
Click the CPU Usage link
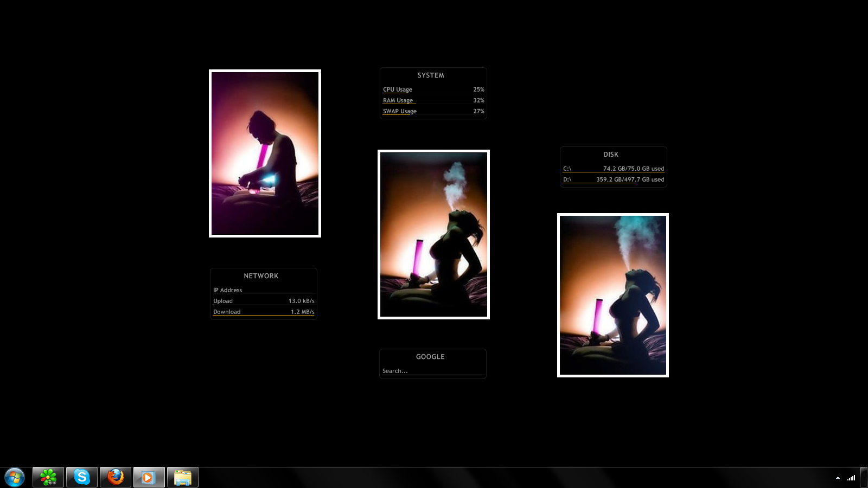point(398,89)
